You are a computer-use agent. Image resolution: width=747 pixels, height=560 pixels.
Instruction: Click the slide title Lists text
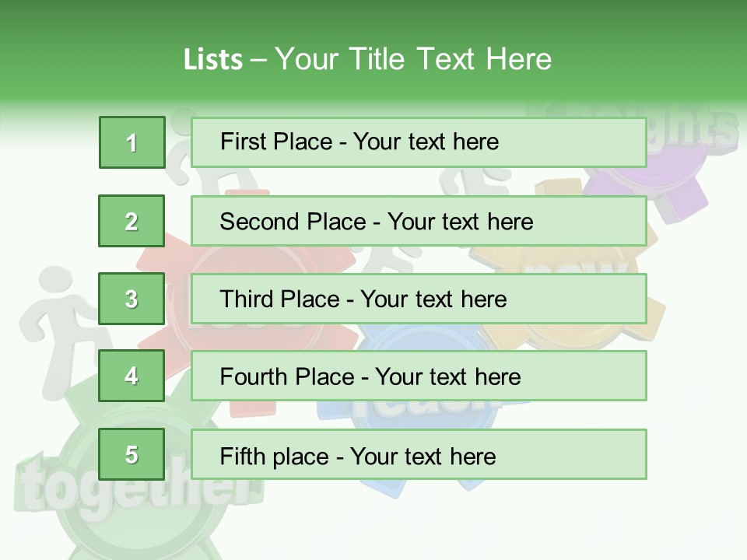click(x=367, y=59)
